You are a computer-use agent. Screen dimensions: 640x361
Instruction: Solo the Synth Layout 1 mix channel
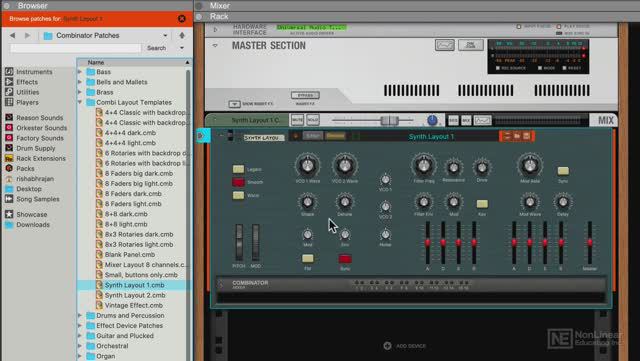tap(313, 120)
